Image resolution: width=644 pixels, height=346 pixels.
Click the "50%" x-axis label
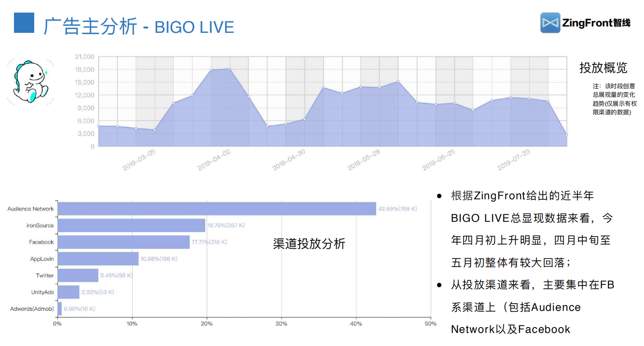tap(431, 324)
